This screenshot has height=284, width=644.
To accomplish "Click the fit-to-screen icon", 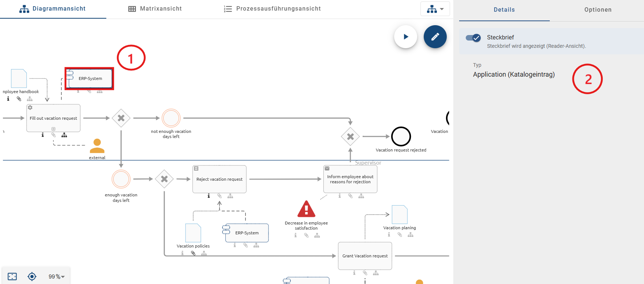I will (x=12, y=276).
